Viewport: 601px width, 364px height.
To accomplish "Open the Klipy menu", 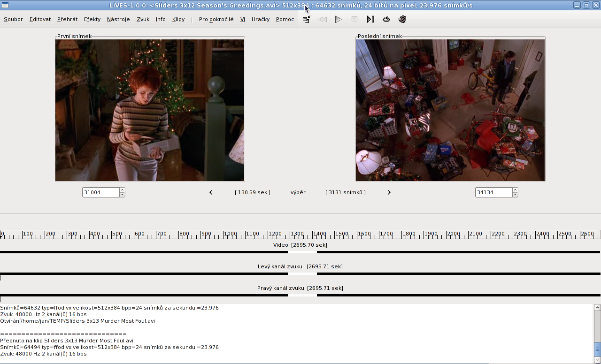I will click(x=178, y=19).
